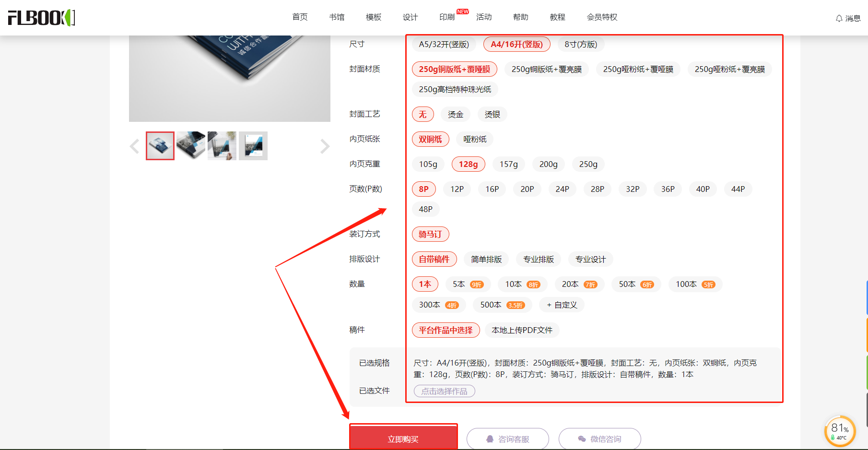The image size is (868, 450).
Task: Select 简单排版 layout option
Action: pos(486,259)
